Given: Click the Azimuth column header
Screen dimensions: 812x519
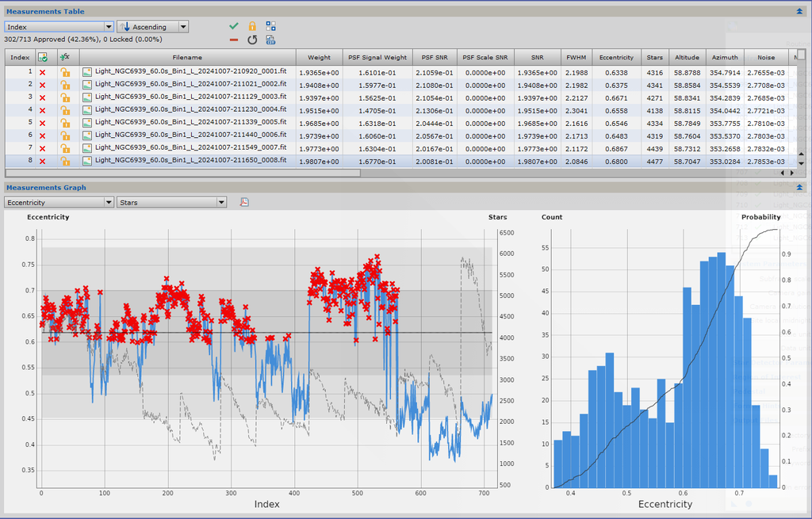Looking at the screenshot, I should 725,57.
